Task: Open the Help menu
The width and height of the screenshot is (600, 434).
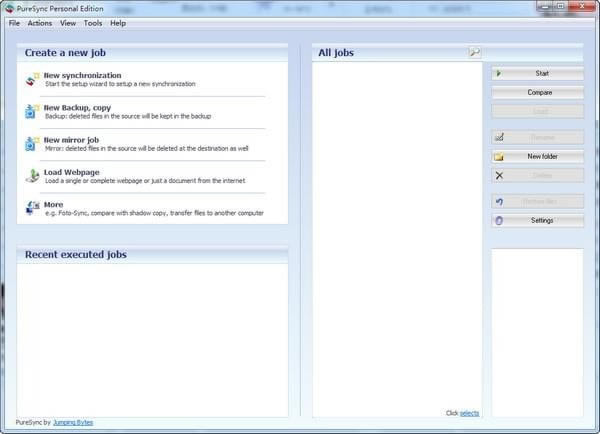Action: click(118, 23)
